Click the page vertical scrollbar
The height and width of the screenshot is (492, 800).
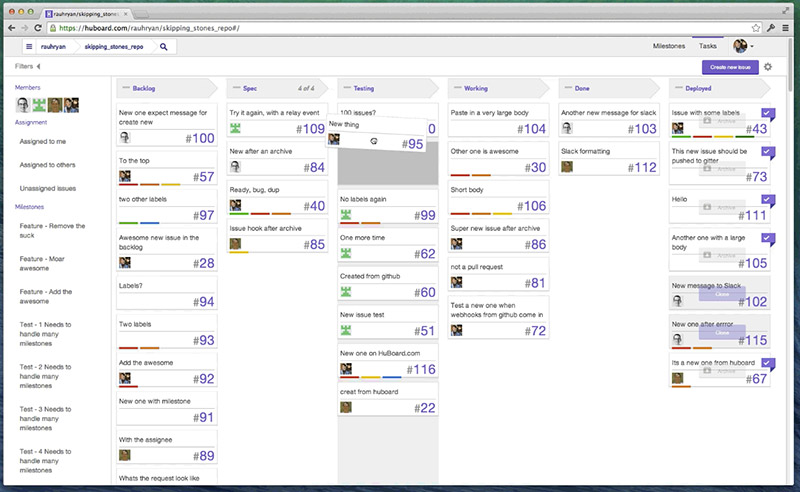(790, 64)
